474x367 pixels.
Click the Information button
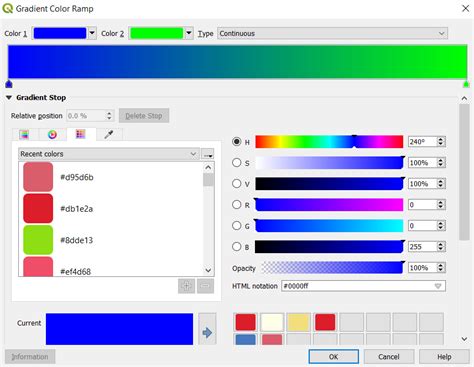point(30,357)
